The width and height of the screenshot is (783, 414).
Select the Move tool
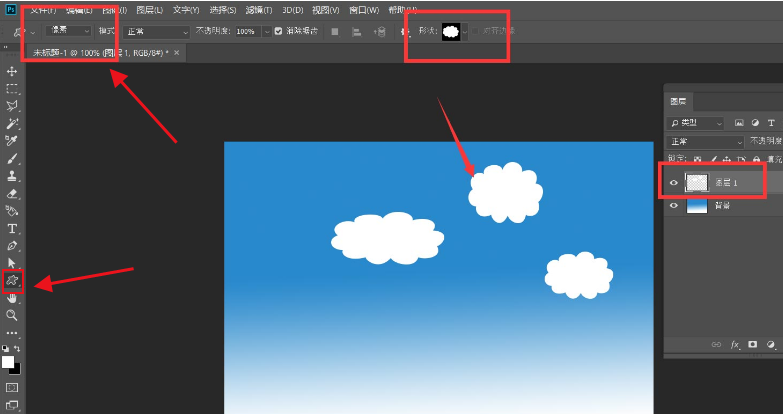(x=12, y=72)
